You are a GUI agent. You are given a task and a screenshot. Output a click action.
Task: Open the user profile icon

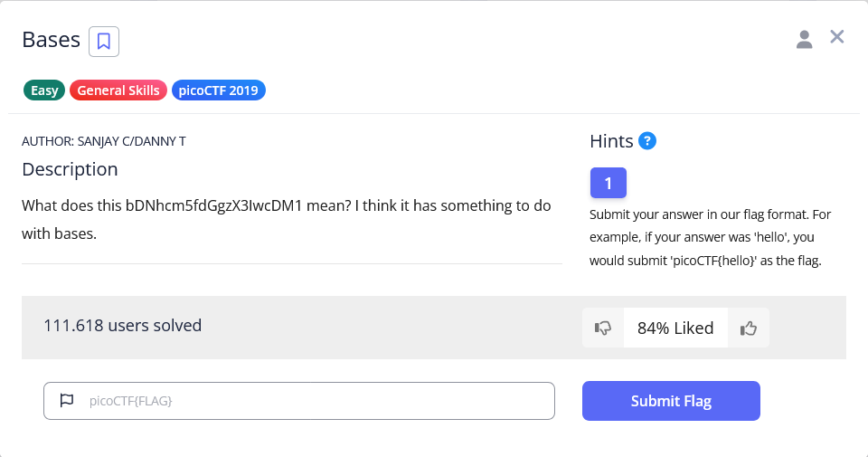pyautogui.click(x=804, y=39)
